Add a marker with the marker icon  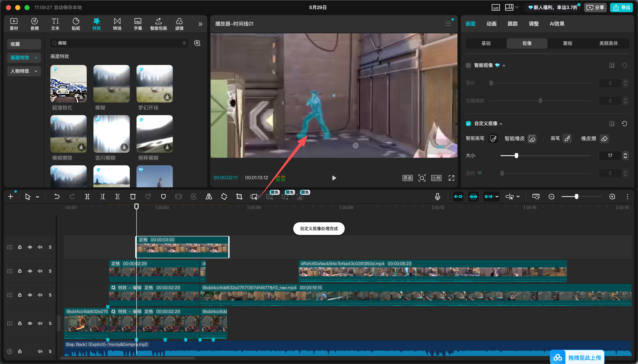pos(163,197)
